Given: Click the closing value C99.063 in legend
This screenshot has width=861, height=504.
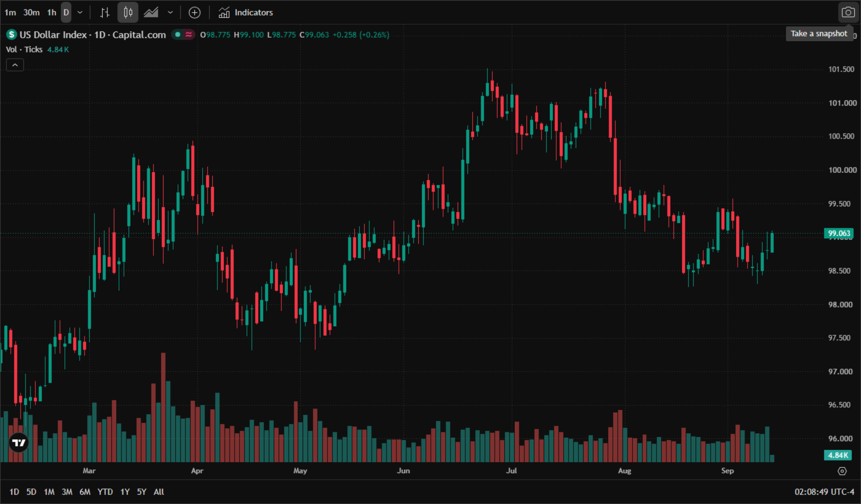Looking at the screenshot, I should point(314,35).
